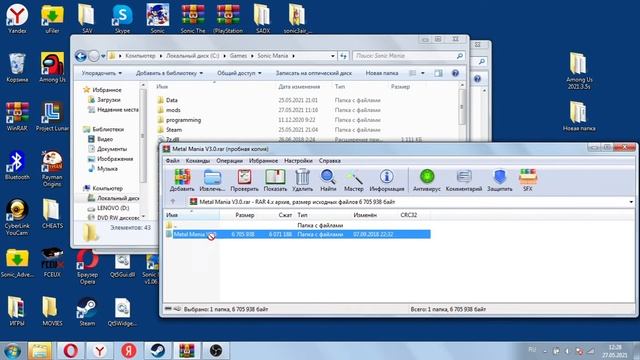Open the Операции menu

point(229,161)
